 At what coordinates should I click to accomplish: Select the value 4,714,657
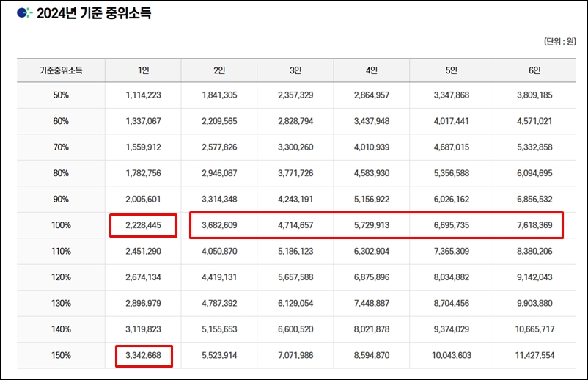295,225
